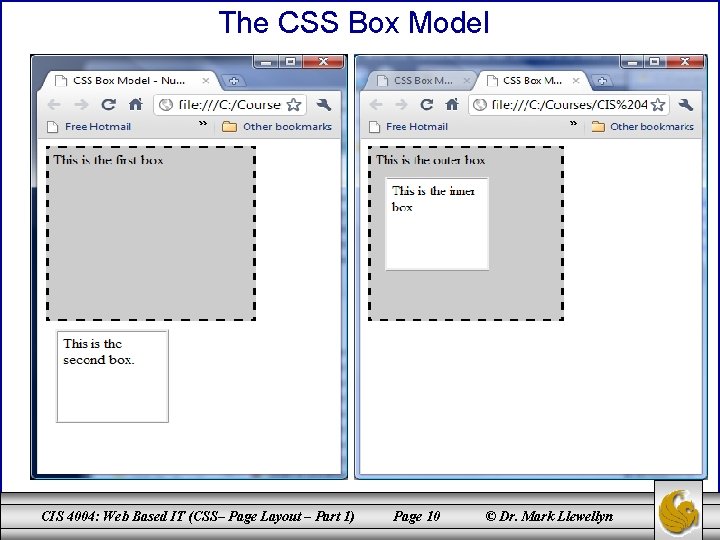Click Back arrow in left browser window

(x=54, y=105)
